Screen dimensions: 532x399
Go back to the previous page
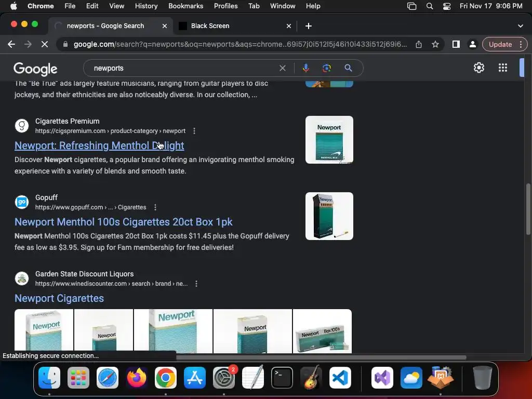point(11,44)
